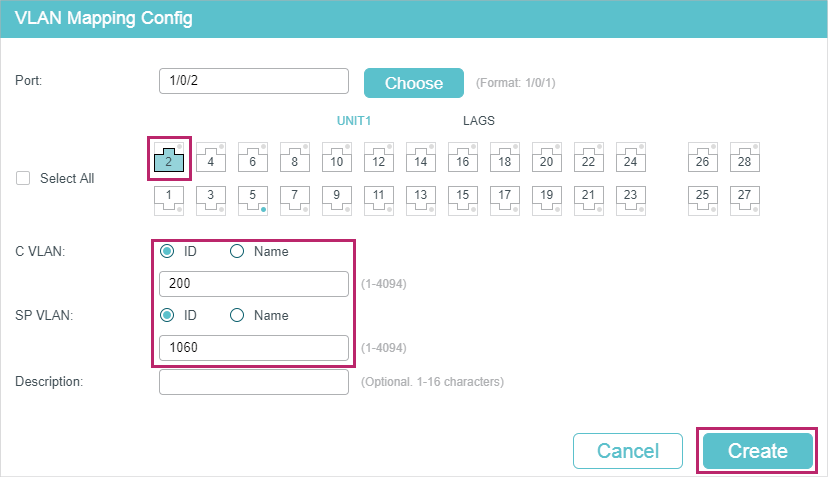Select SP VLAN Name radio button
The width and height of the screenshot is (828, 477).
point(237,315)
